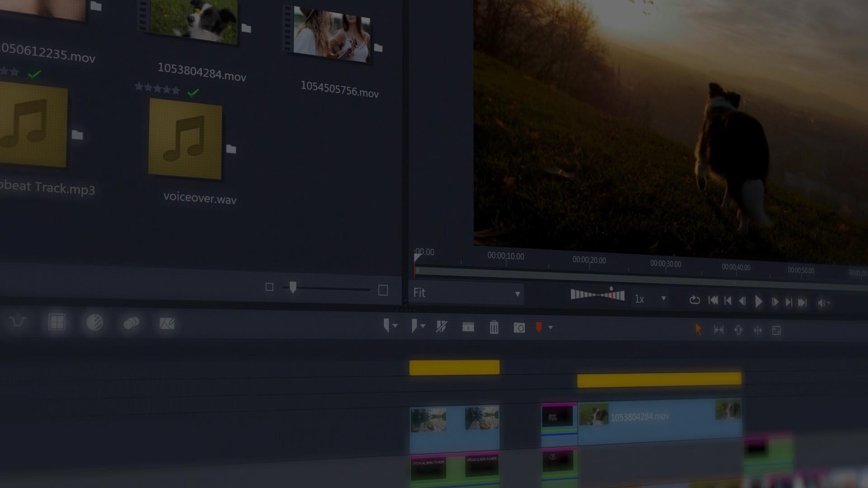Screen dimensions: 868x488
Task: Select the orange arrow selection tool
Action: click(698, 329)
